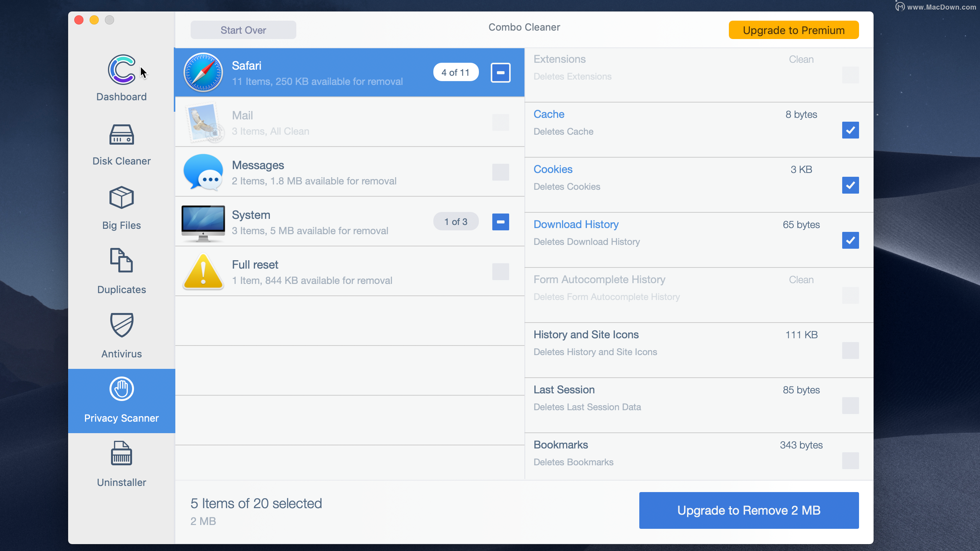Click '2 Items, 1.8 MB available for removal'
This screenshot has height=551, width=980.
click(314, 181)
